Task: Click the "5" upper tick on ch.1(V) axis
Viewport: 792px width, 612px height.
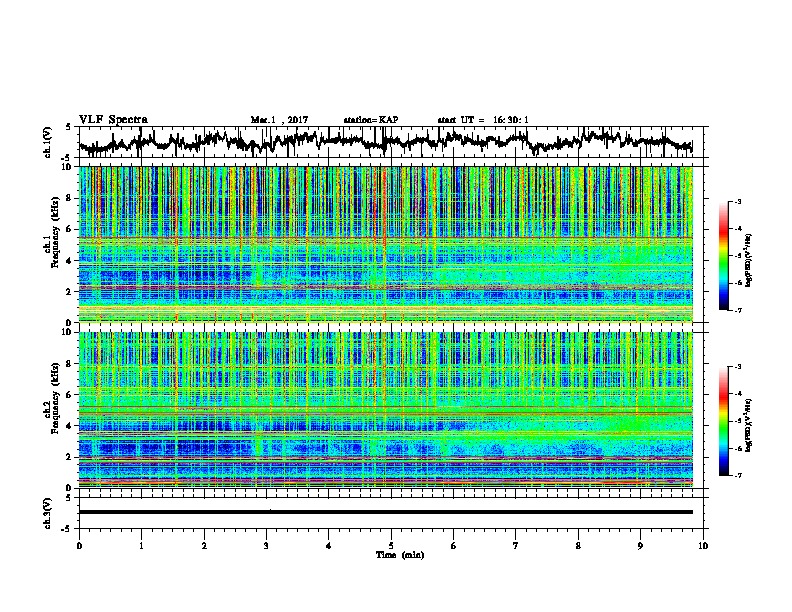Action: 69,128
